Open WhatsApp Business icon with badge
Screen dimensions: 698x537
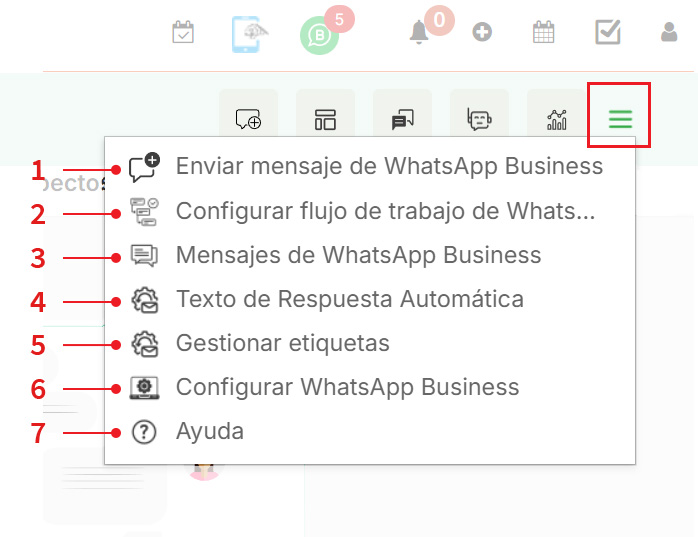320,36
